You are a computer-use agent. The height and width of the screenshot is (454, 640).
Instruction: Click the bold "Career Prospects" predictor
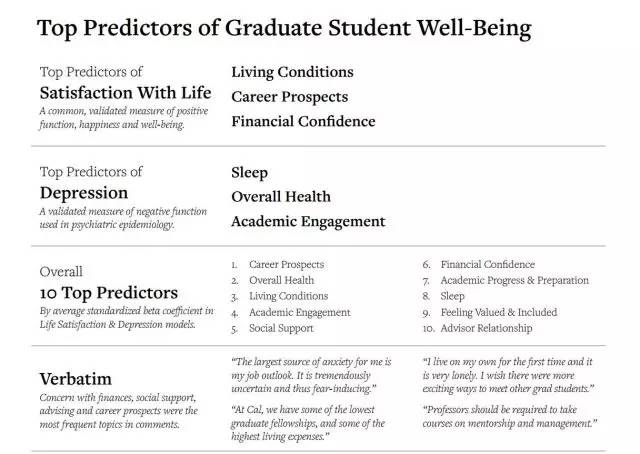tap(289, 97)
